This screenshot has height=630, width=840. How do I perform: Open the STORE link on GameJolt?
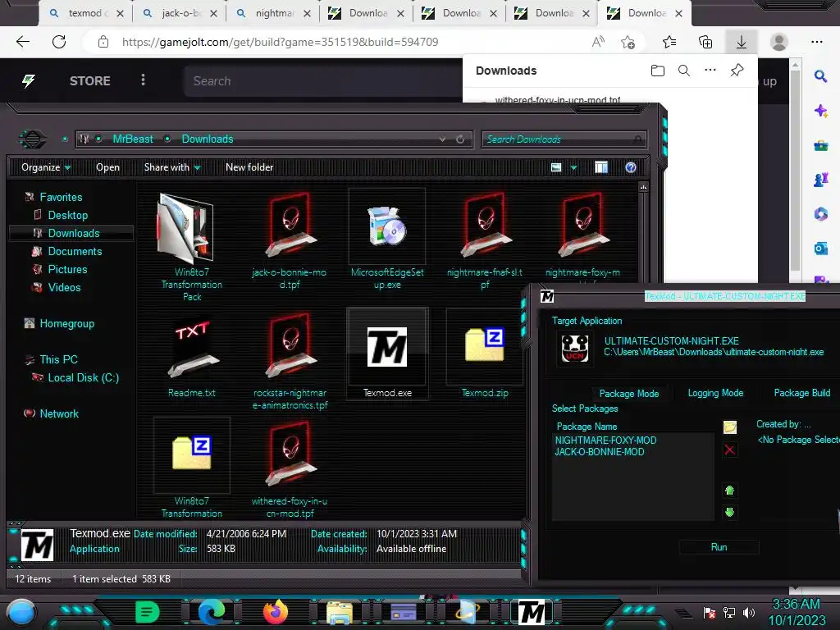[x=90, y=81]
